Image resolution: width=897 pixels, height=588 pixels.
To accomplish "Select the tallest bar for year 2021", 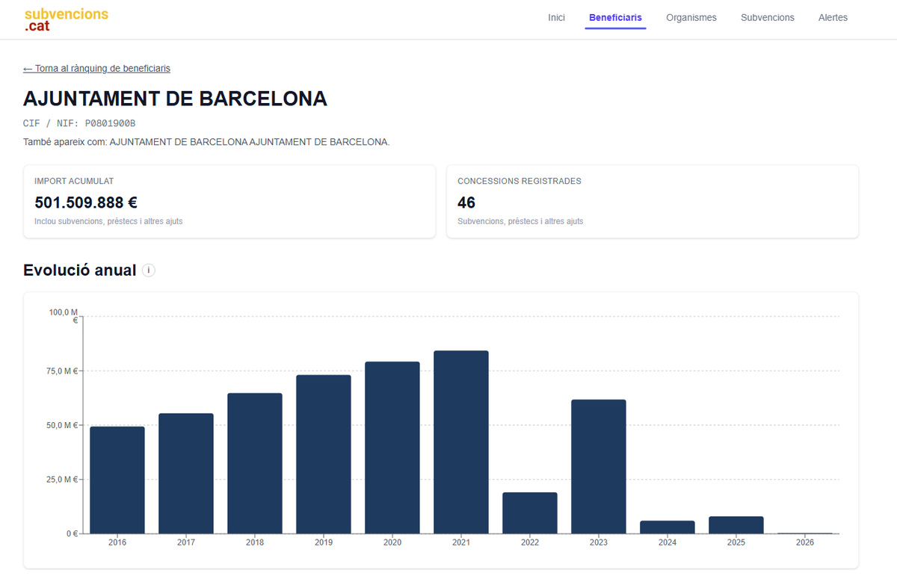I will point(461,441).
